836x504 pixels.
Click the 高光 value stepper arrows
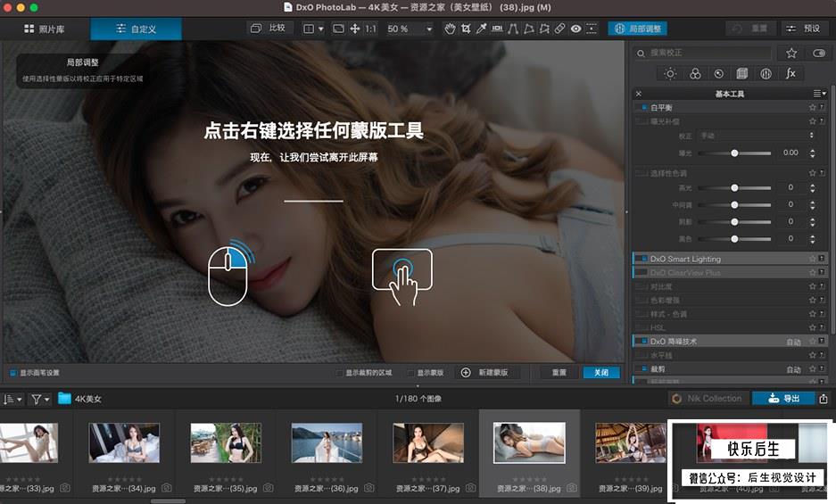coord(813,187)
